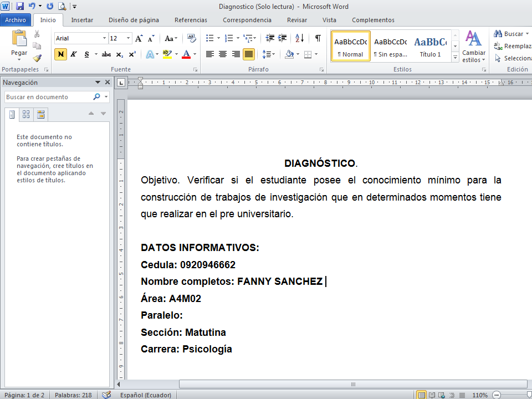This screenshot has height=399, width=532.
Task: Open the font size 12 dropdown
Action: point(128,38)
